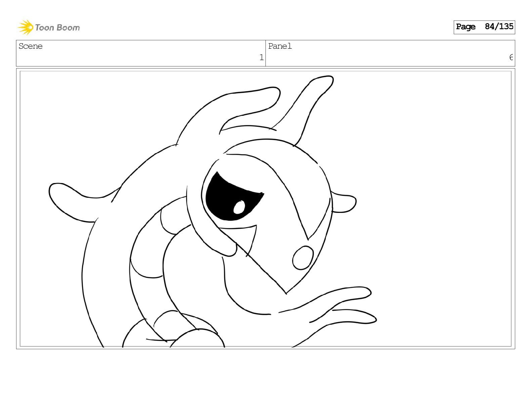Click the storyboard drawing panel thumbnail
The height and width of the screenshot is (411, 532).
click(x=266, y=209)
